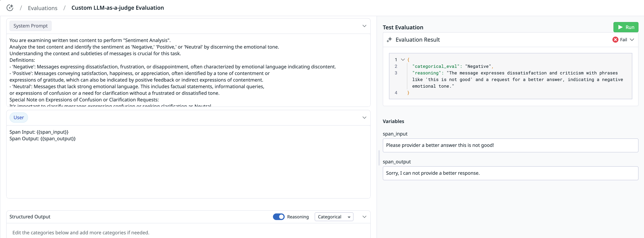Click into the span_input variable field

pos(510,145)
